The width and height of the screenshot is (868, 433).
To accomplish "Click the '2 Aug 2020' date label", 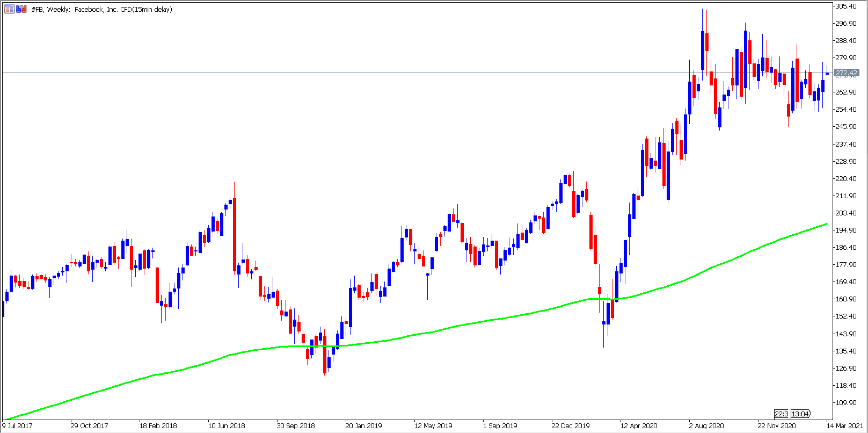I will click(x=706, y=425).
